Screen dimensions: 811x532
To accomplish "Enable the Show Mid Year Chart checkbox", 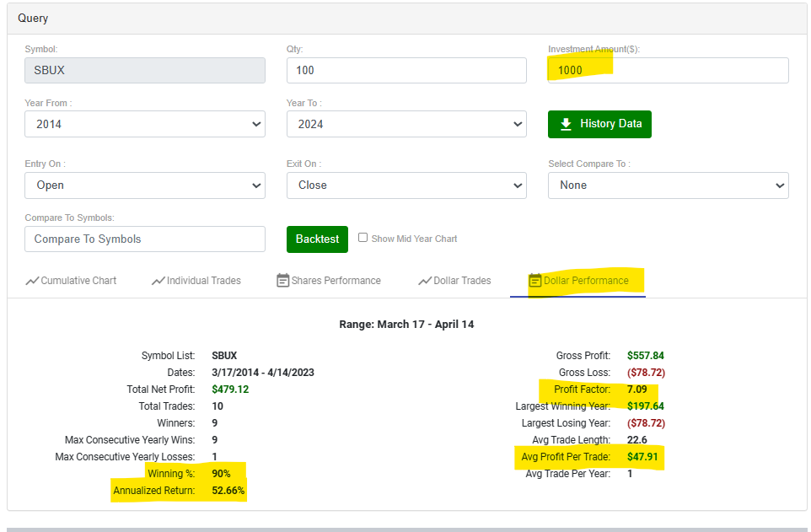I will [363, 238].
